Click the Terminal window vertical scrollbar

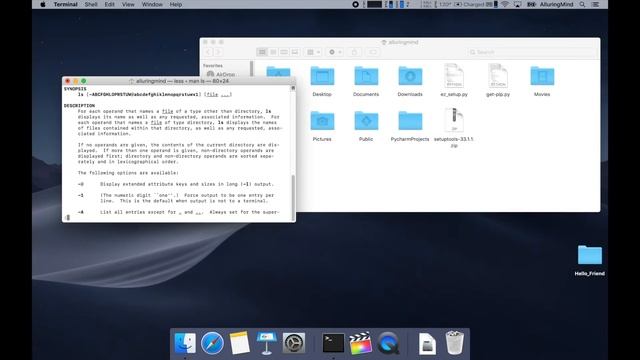[x=293, y=197]
